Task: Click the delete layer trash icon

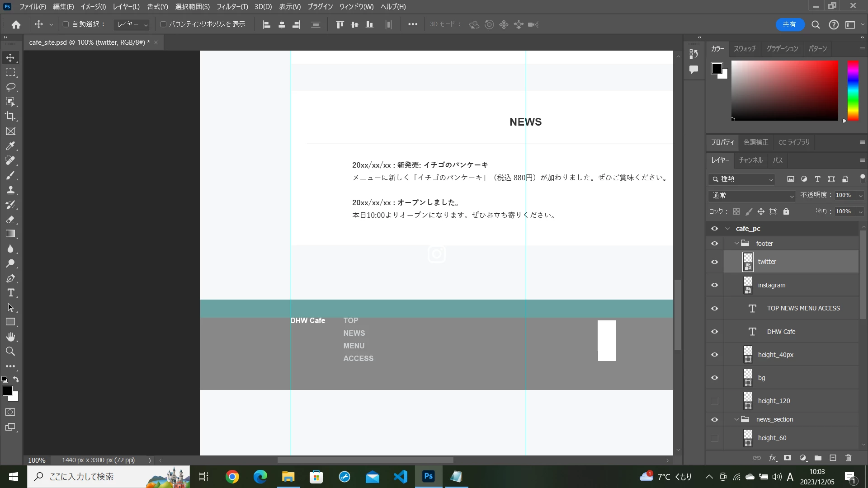Action: [x=848, y=458]
